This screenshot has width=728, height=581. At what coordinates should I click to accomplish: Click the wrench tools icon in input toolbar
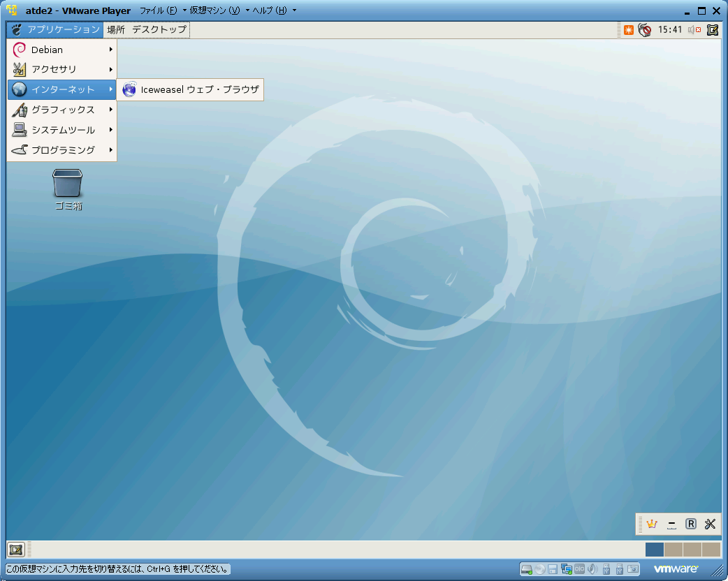coord(710,524)
